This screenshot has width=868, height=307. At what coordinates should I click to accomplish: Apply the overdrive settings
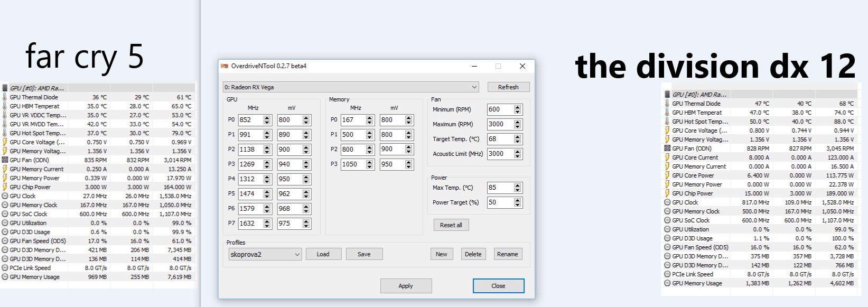pos(406,286)
